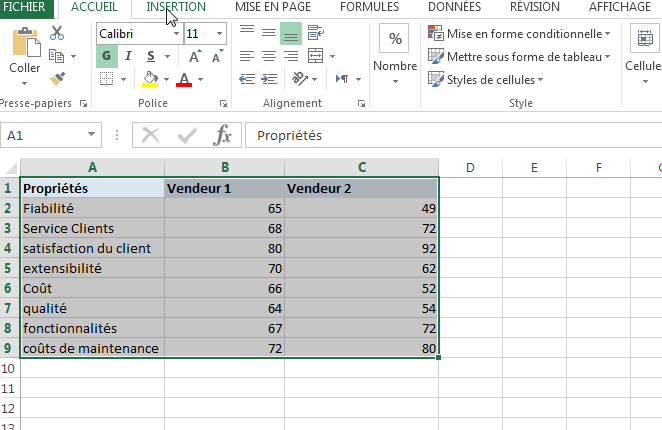Toggle the bottom vertical alignment button
Screen dimensions: 662x430
tap(290, 33)
